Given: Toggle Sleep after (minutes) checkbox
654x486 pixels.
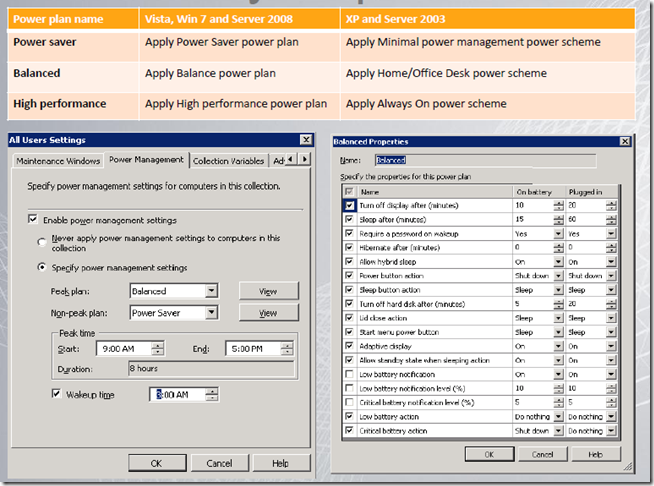Looking at the screenshot, I should 349,219.
